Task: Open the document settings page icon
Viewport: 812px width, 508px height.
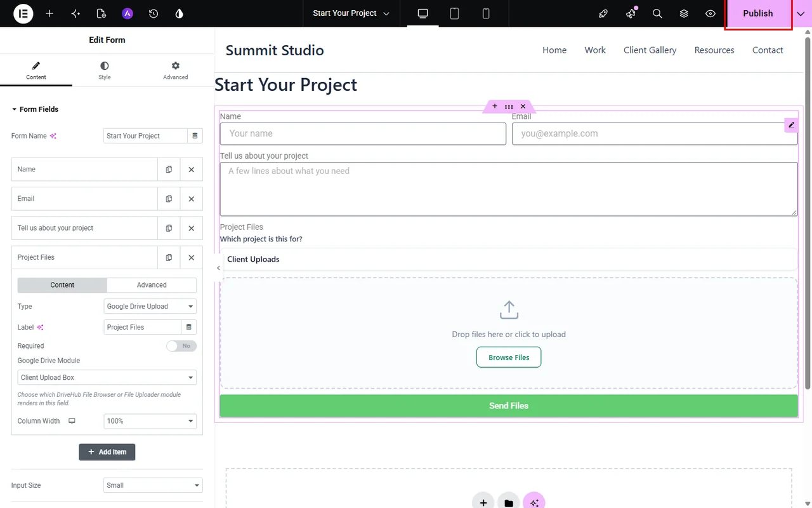Action: (x=101, y=13)
